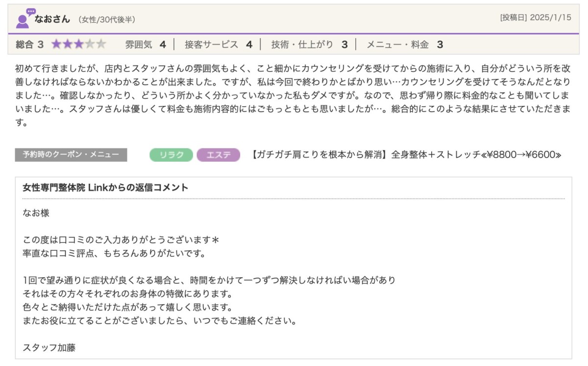Click the スタッフ加藤 signature in reply
The height and width of the screenshot is (366, 588).
click(x=49, y=347)
